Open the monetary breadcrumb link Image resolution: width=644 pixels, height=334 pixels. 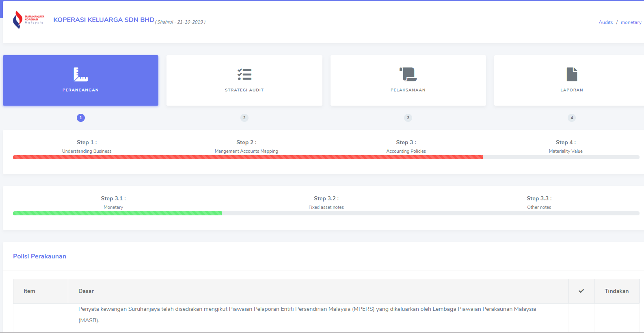tap(631, 22)
